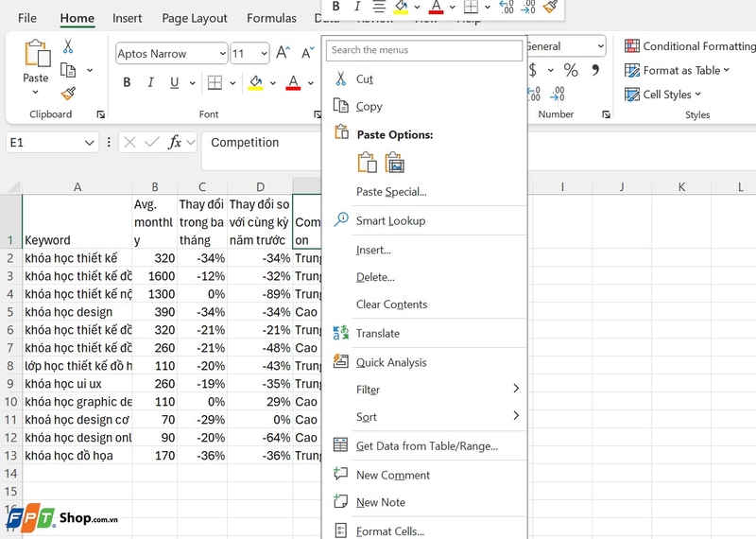Click the Search the menus field
Image resolution: width=756 pixels, height=539 pixels.
[x=424, y=50]
